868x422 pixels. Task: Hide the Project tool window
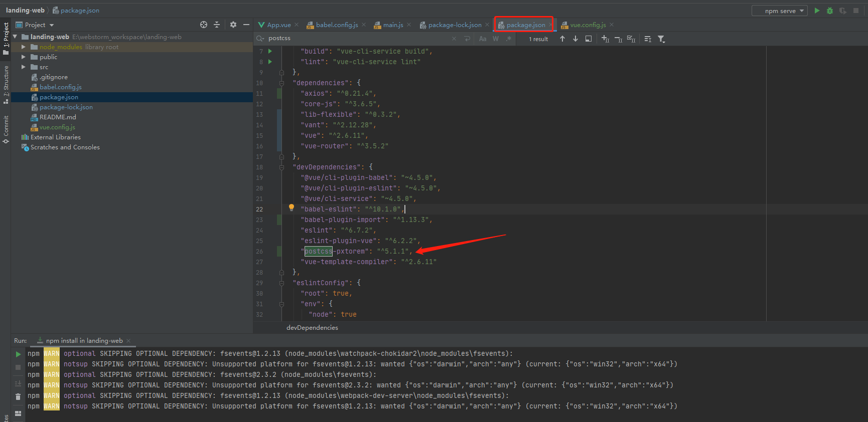pos(246,25)
